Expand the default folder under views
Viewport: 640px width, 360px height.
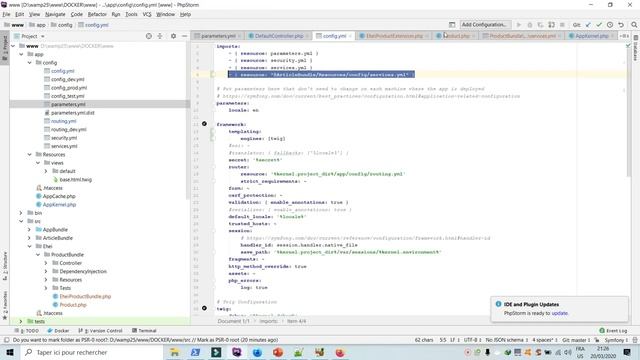(46, 171)
